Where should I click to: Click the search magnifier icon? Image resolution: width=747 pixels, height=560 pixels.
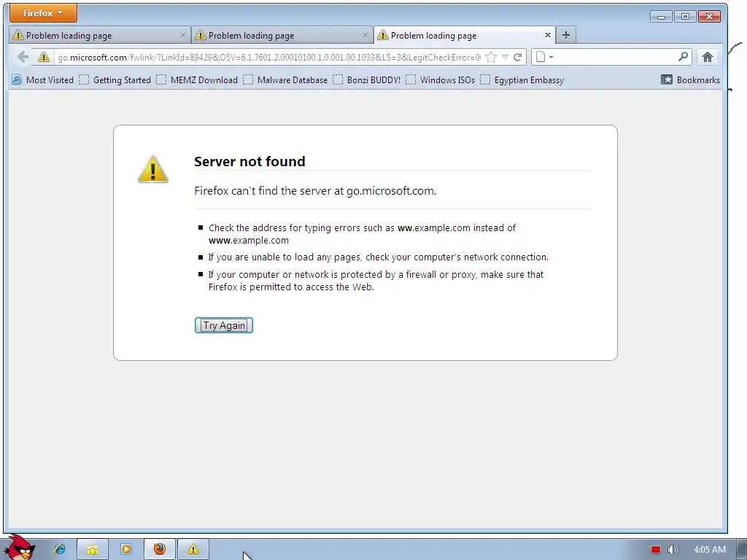[x=683, y=57]
